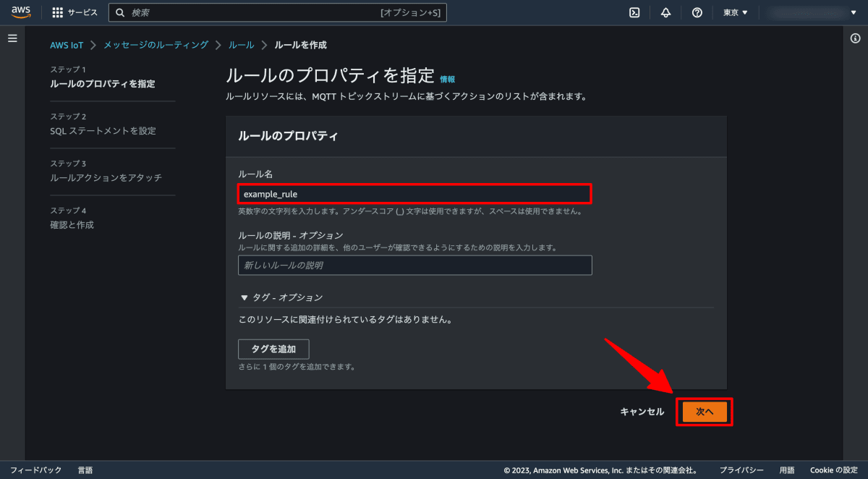Viewport: 868px width, 479px height.
Task: Go to メッセージのルーティング breadcrumb
Action: [156, 45]
